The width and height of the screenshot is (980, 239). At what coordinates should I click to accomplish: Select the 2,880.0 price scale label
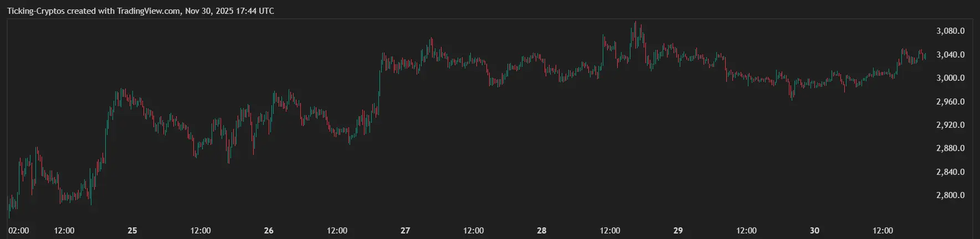[950, 148]
